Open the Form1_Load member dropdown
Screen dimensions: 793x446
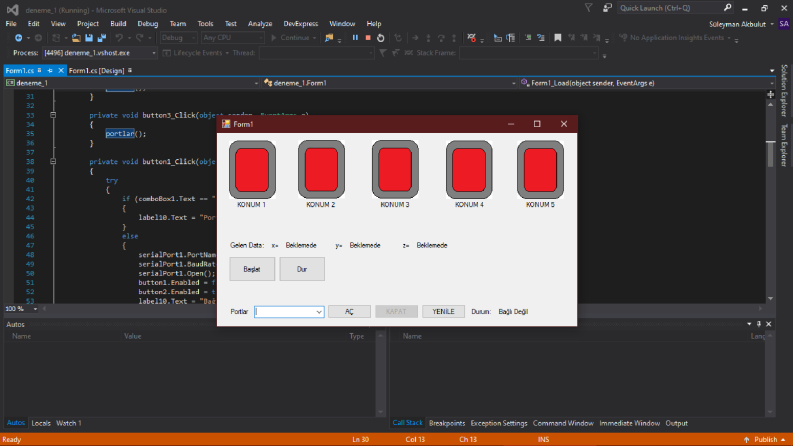647,83
